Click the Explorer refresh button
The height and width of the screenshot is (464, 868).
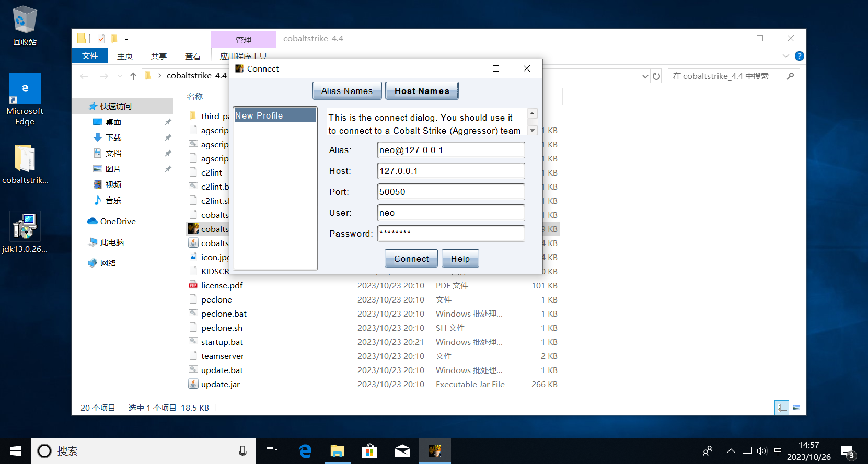656,76
